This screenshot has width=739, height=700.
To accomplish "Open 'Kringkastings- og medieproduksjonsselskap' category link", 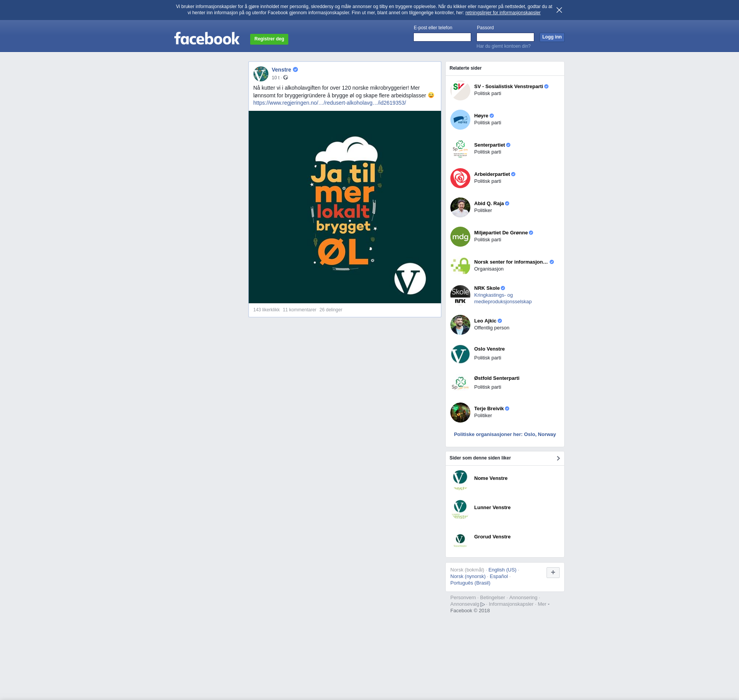I will point(503,298).
